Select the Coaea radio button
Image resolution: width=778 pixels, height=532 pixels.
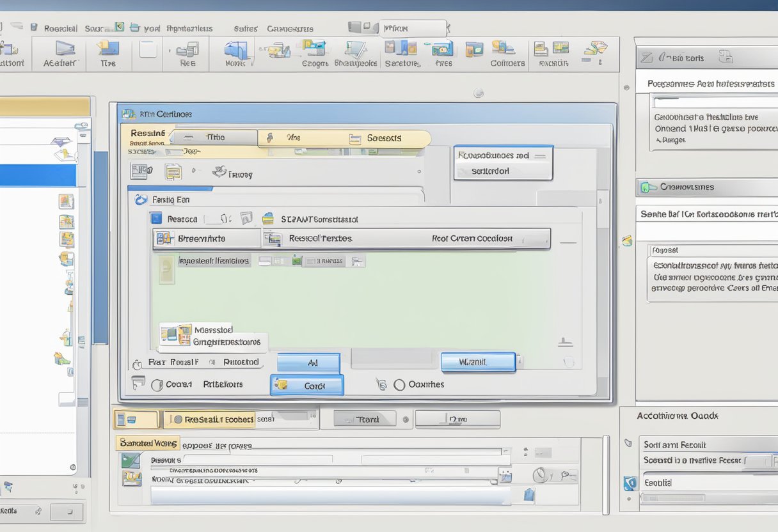157,385
